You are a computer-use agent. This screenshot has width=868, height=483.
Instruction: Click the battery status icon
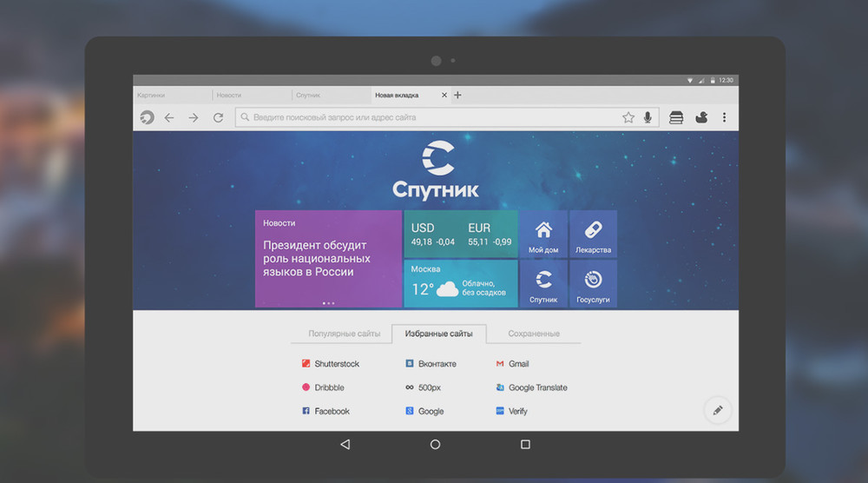pos(713,80)
